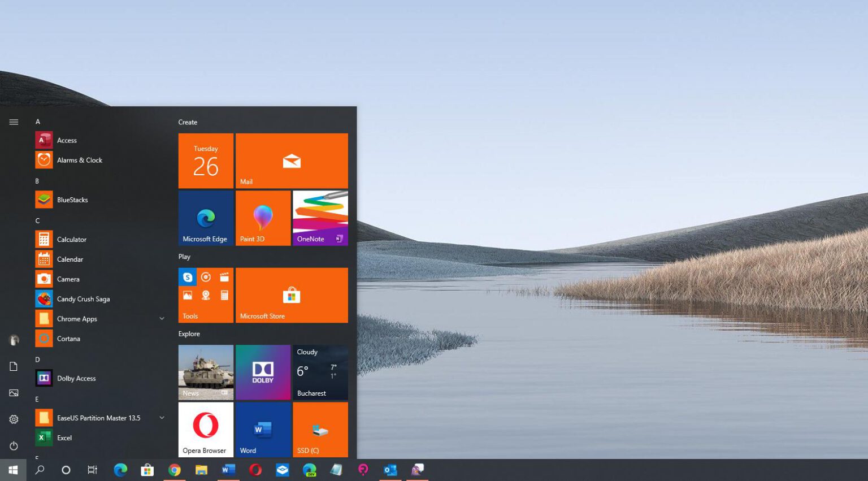
Task: Open Excel from the app list
Action: click(x=101, y=437)
